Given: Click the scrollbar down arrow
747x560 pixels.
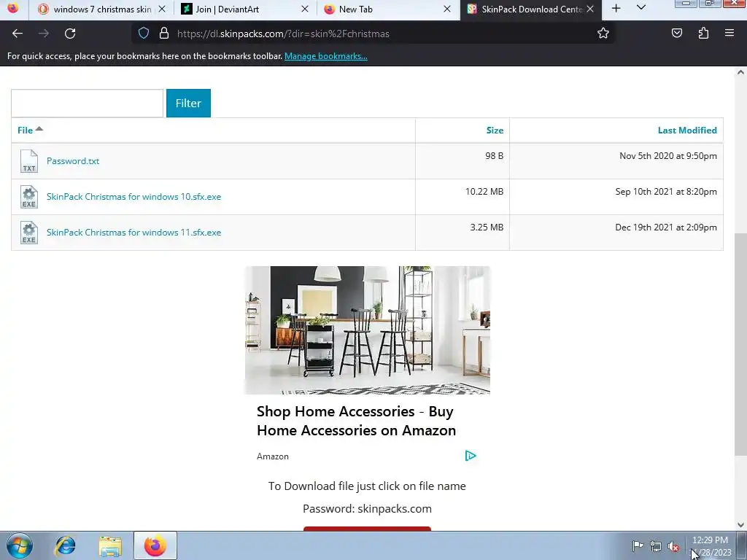Looking at the screenshot, I should coord(740,525).
